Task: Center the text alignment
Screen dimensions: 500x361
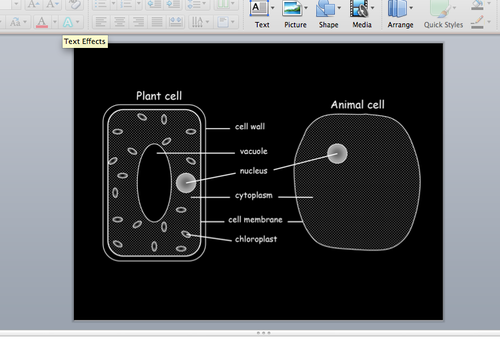Action: coord(120,22)
